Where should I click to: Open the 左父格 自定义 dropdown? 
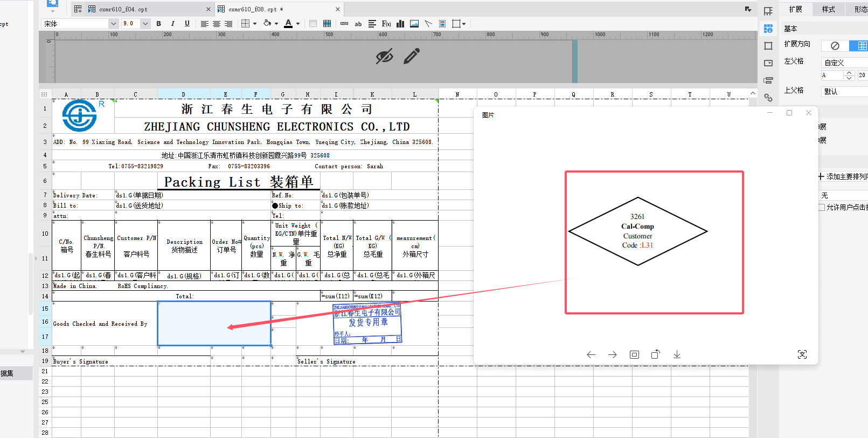[844, 63]
